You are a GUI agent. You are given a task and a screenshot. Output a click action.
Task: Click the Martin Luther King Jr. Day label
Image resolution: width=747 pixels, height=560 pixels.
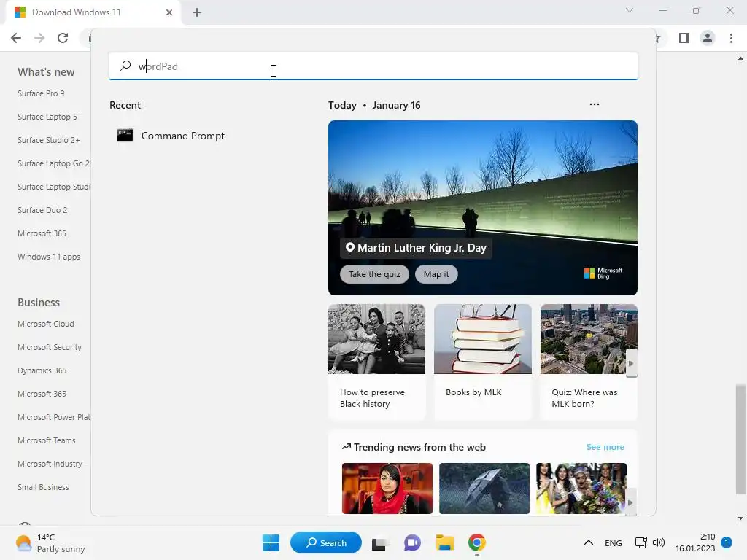click(x=416, y=248)
